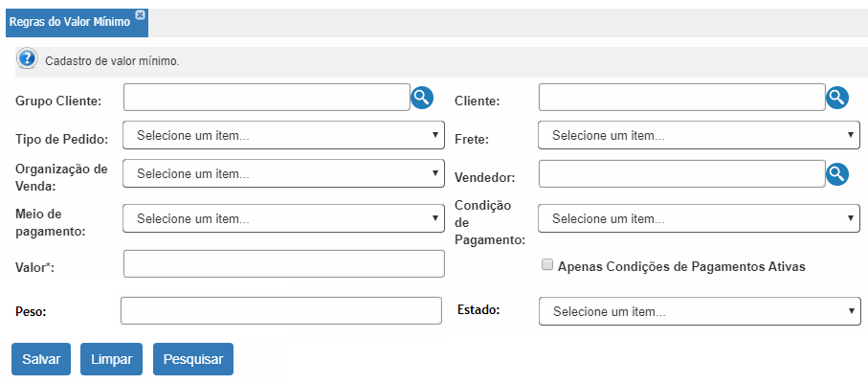Click the Salvar button
Viewport: 868px width, 384px height.
[41, 359]
